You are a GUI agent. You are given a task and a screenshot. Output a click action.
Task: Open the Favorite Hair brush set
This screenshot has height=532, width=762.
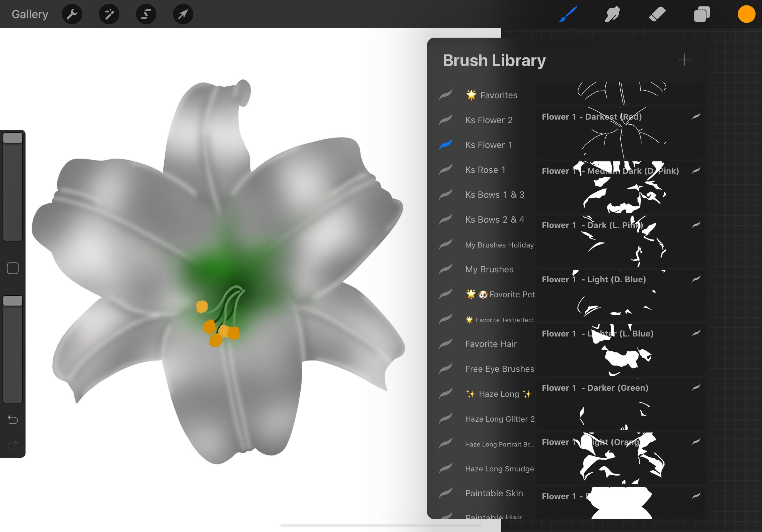tap(491, 344)
